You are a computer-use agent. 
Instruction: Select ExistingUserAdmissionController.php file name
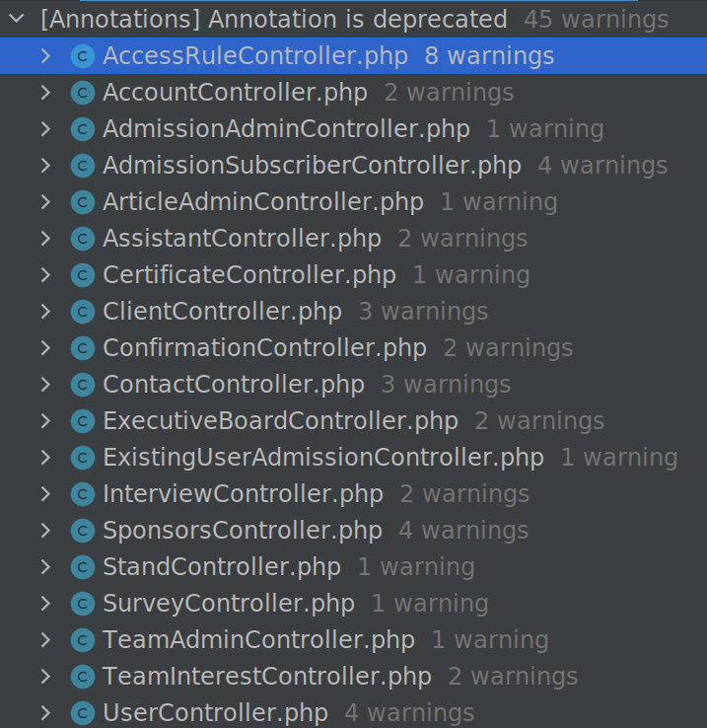tap(323, 458)
